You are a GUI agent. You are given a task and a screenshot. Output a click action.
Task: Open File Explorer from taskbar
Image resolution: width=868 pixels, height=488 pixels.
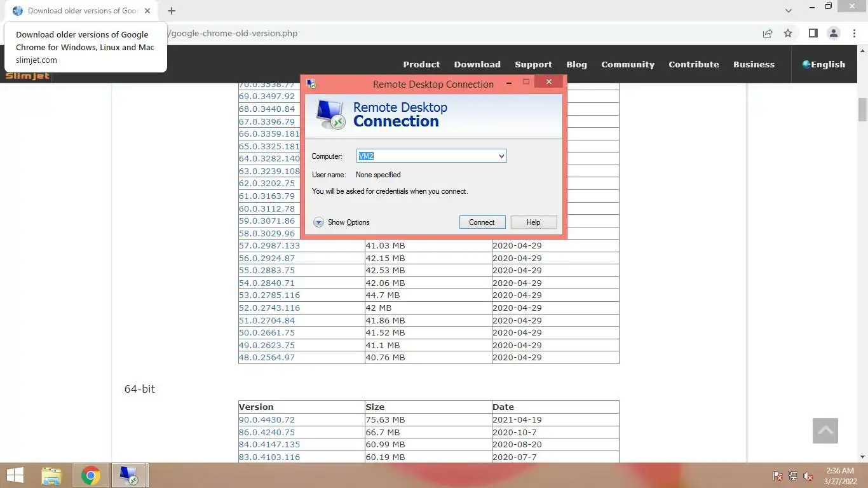pyautogui.click(x=51, y=475)
